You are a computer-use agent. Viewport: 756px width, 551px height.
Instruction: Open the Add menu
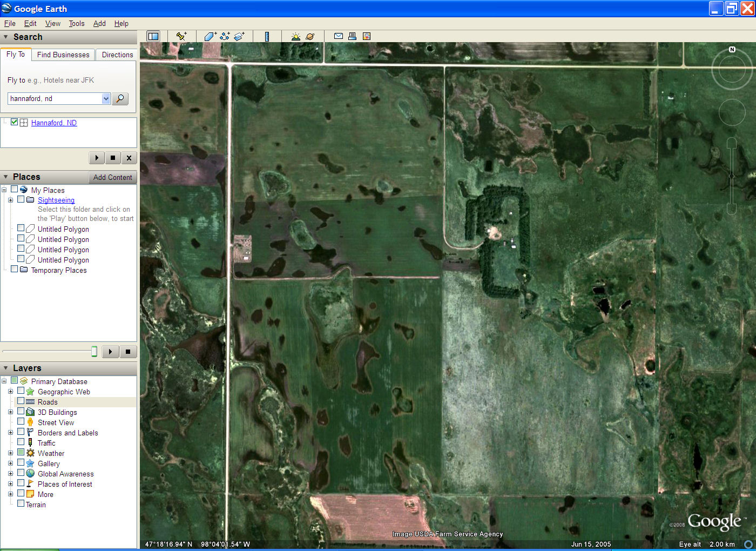point(99,23)
